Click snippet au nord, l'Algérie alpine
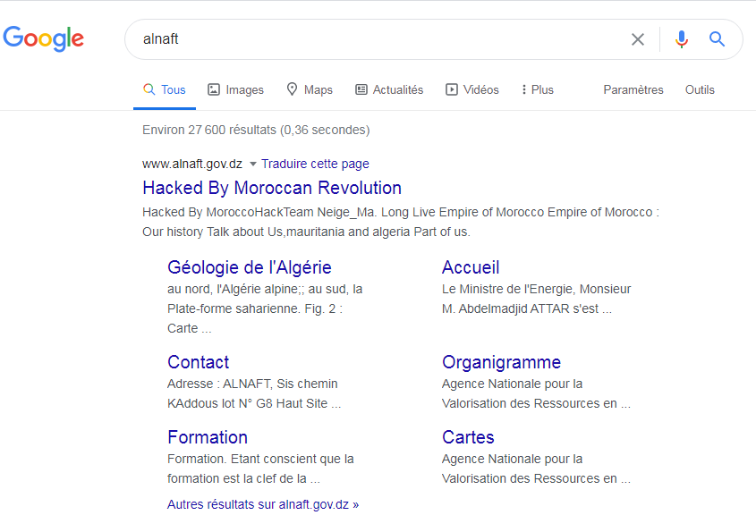Image resolution: width=756 pixels, height=532 pixels. 233,289
